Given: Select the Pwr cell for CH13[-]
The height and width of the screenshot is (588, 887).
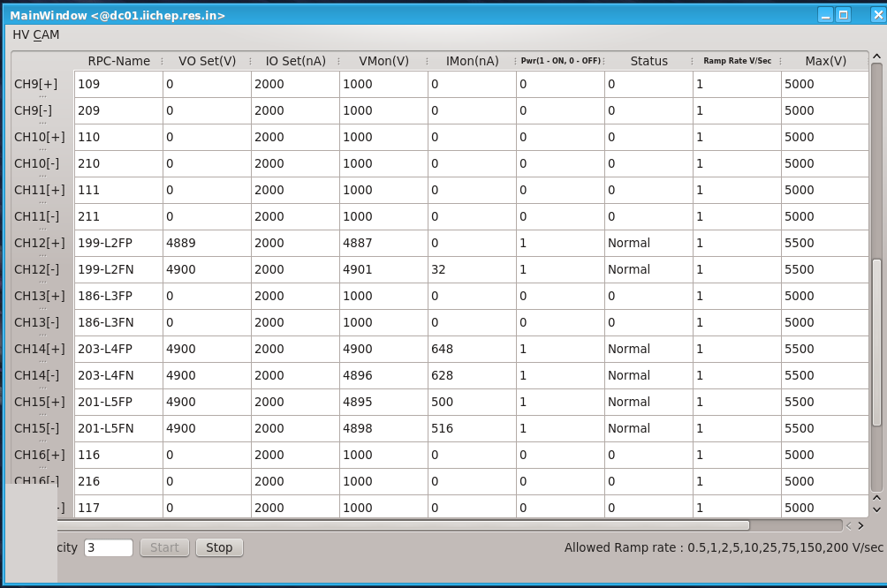Looking at the screenshot, I should [560, 322].
